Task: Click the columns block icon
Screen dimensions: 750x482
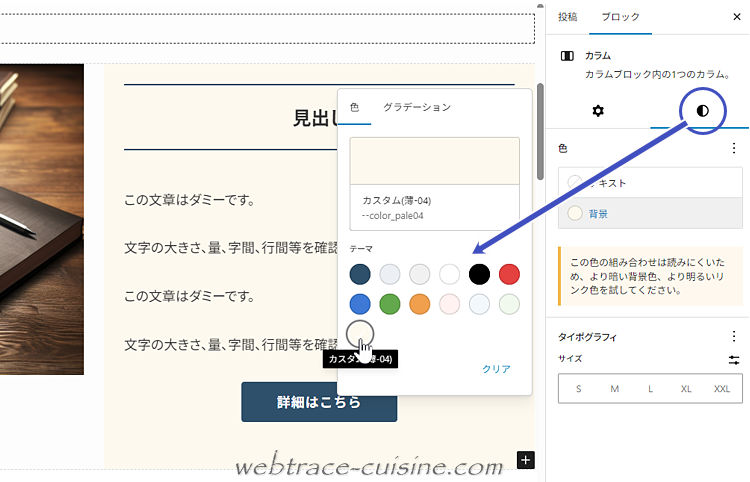Action: 567,56
